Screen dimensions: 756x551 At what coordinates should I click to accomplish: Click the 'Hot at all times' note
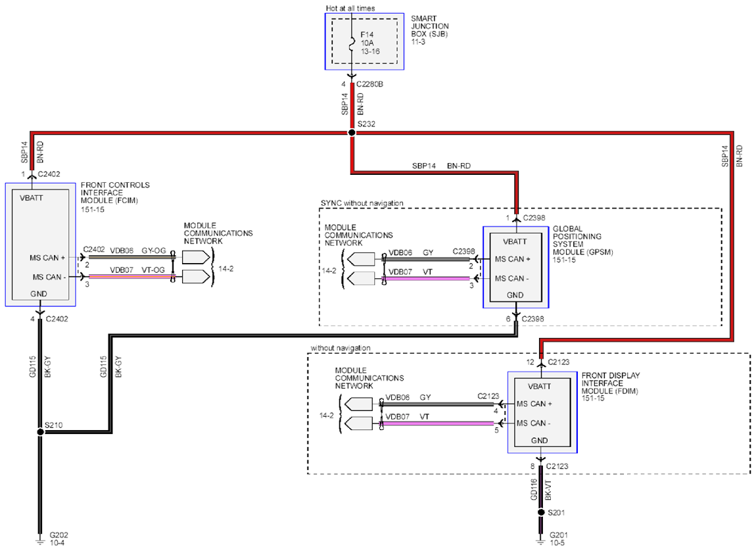(x=350, y=8)
